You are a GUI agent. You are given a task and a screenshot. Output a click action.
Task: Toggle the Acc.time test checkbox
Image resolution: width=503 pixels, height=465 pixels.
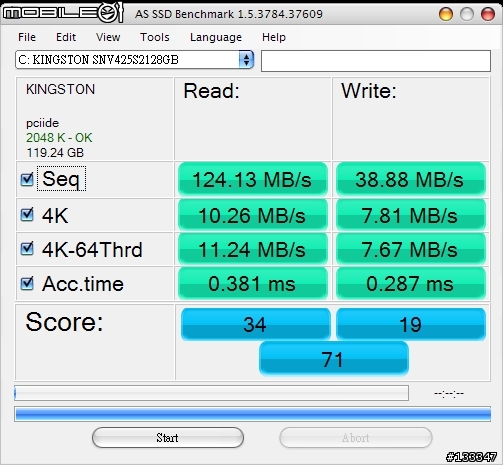pyautogui.click(x=27, y=284)
